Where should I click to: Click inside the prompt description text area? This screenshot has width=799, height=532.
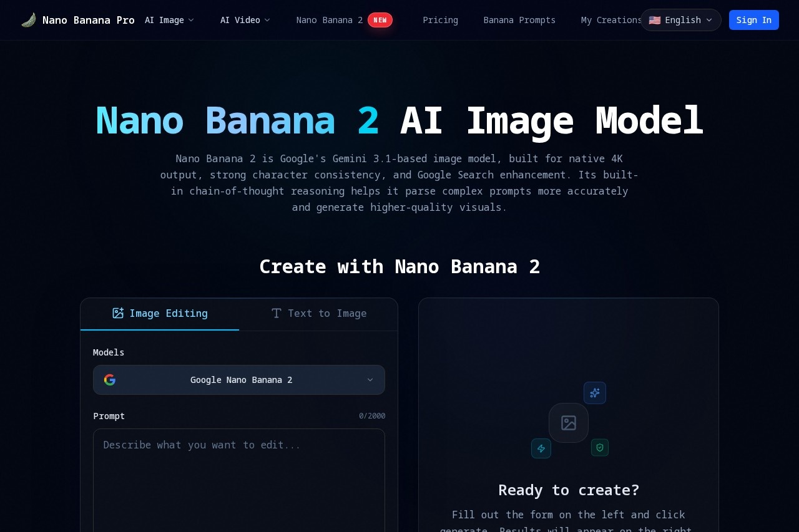coord(239,474)
